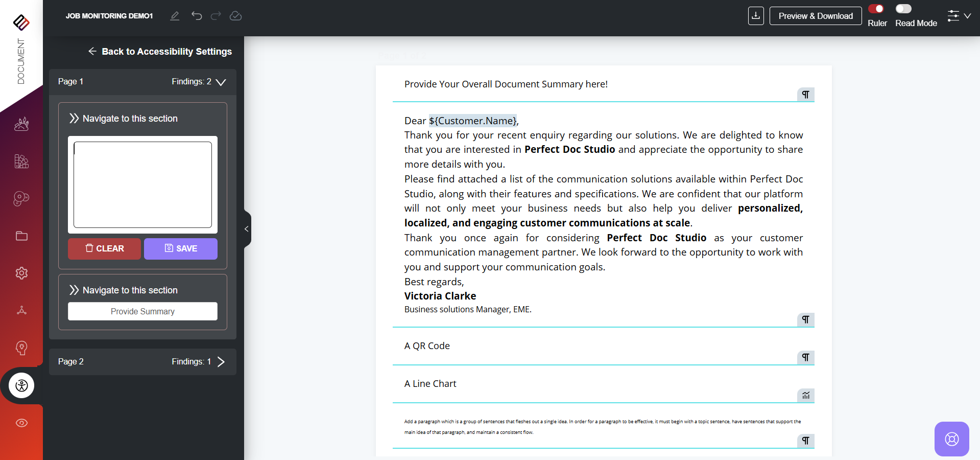Click the CLEAR button

point(104,248)
